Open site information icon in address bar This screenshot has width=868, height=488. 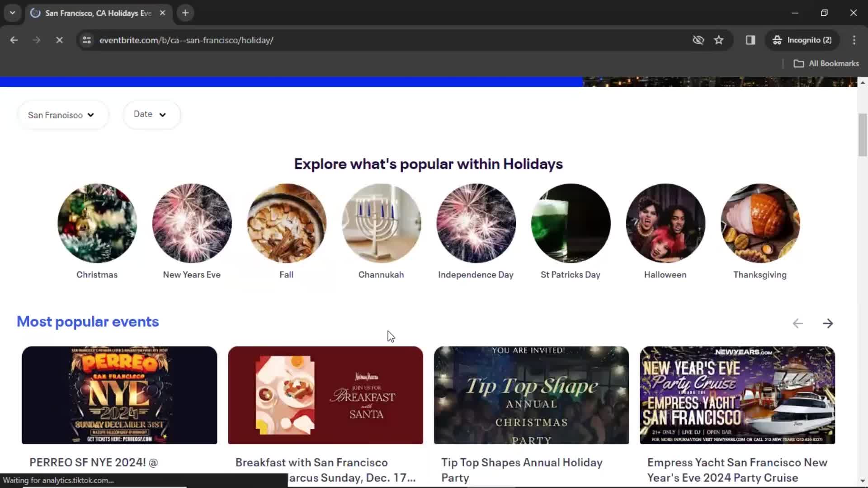(87, 40)
